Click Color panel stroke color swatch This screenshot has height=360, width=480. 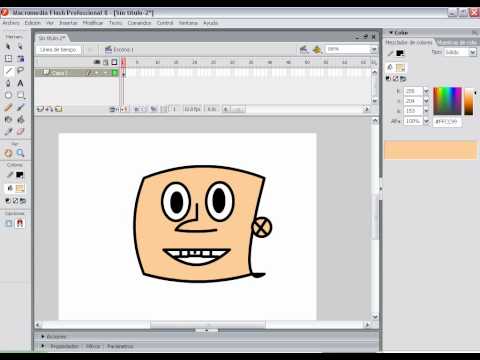coord(400,53)
